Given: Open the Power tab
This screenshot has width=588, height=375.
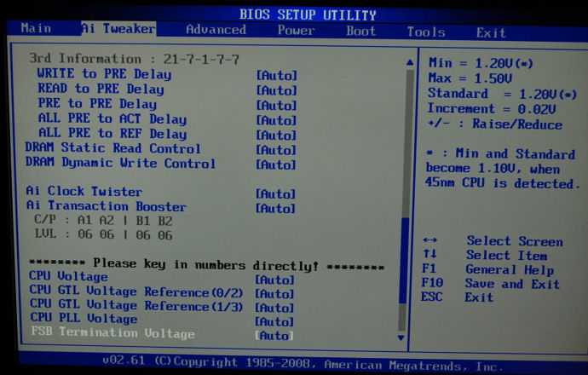Looking at the screenshot, I should coord(296,31).
